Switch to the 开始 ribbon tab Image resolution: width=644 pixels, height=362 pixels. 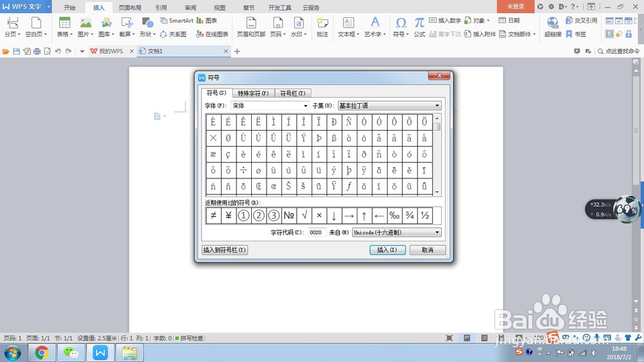(70, 7)
